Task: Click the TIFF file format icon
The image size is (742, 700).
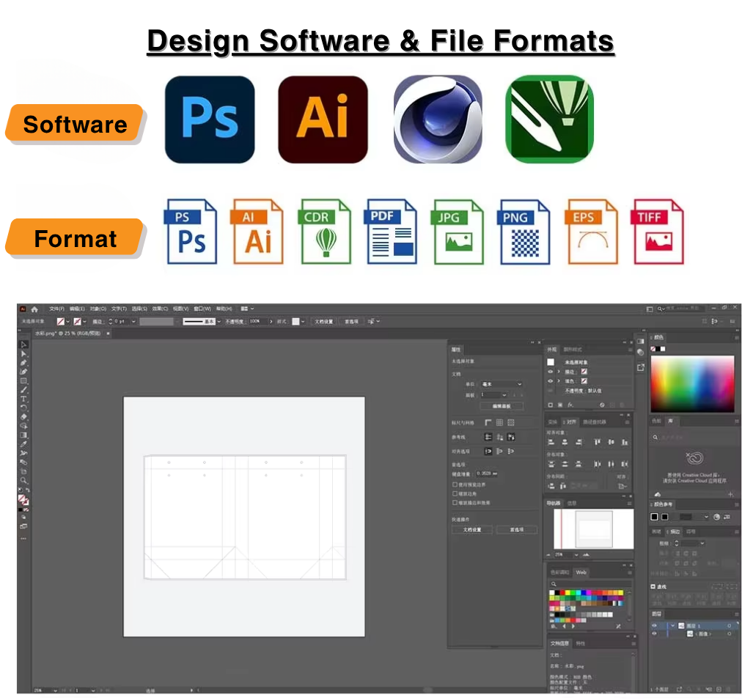Action: click(658, 232)
